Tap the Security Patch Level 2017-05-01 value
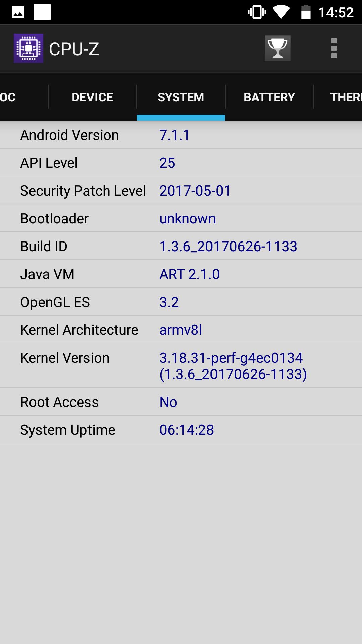 (x=195, y=191)
